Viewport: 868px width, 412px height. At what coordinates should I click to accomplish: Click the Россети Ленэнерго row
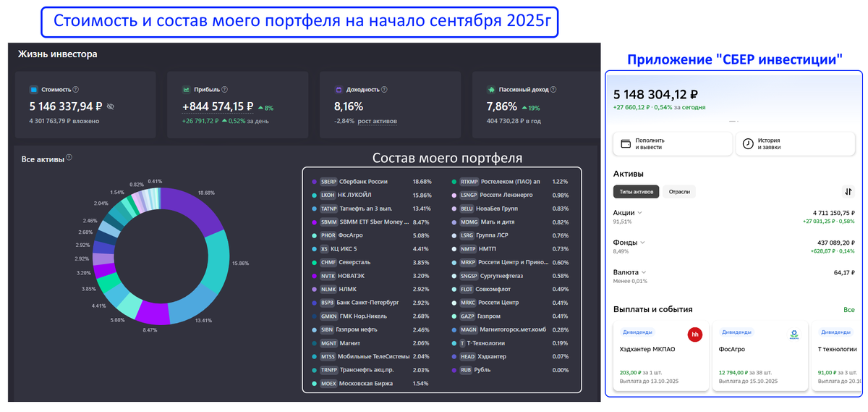click(511, 196)
